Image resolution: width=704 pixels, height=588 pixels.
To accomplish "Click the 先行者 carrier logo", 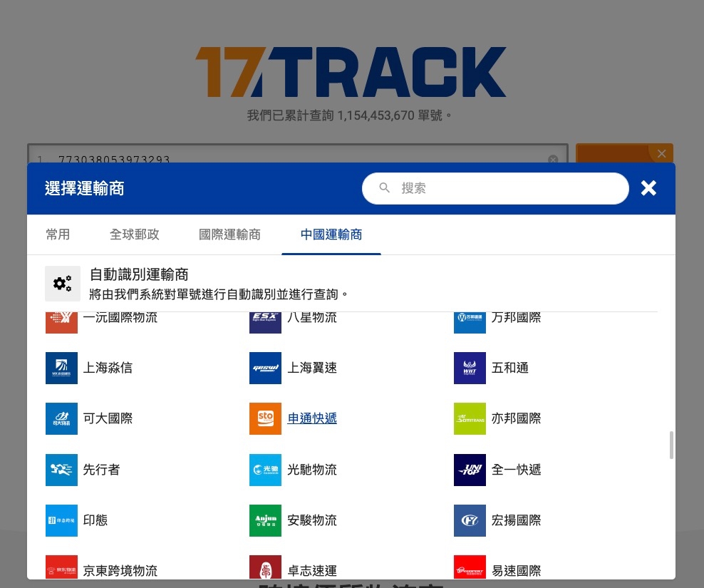I will click(61, 470).
